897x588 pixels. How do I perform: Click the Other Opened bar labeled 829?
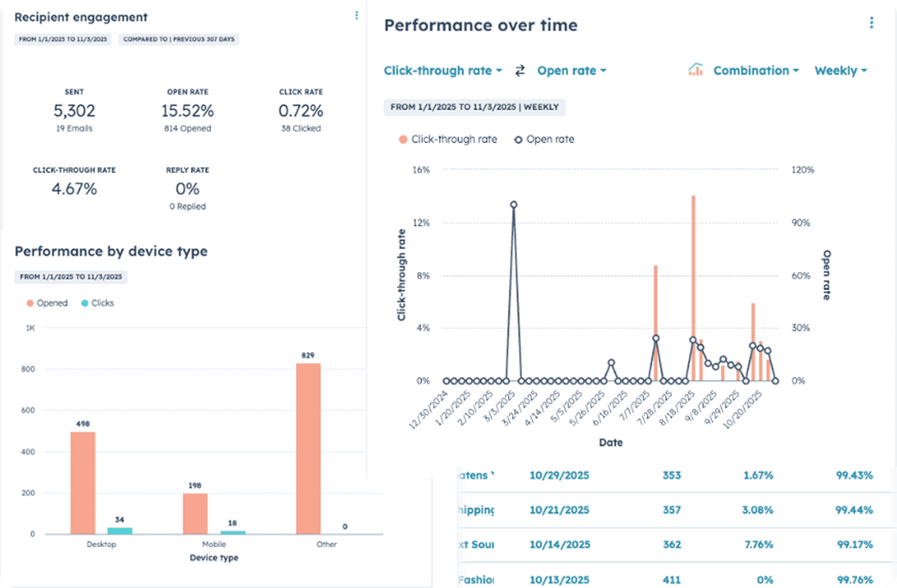[x=308, y=448]
